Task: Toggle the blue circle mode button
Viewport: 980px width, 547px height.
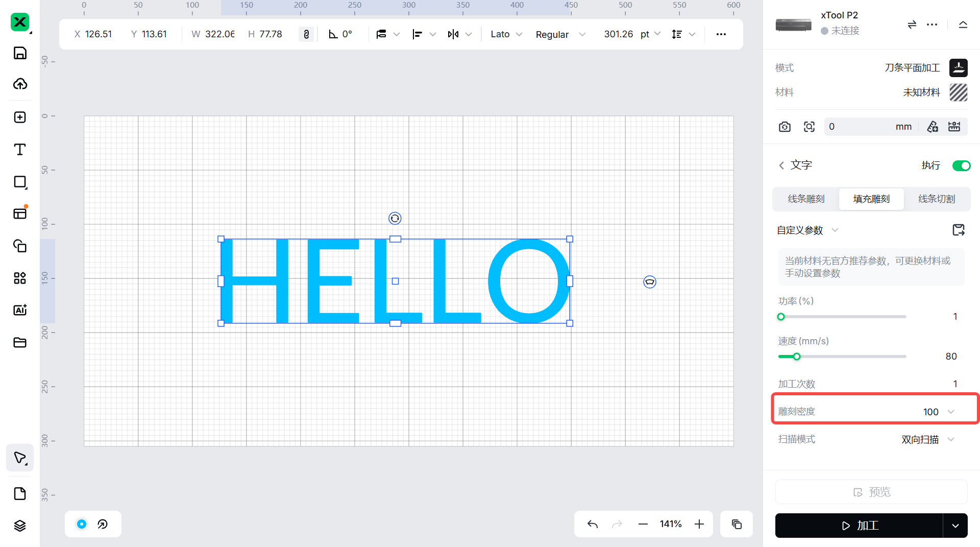Action: click(82, 524)
